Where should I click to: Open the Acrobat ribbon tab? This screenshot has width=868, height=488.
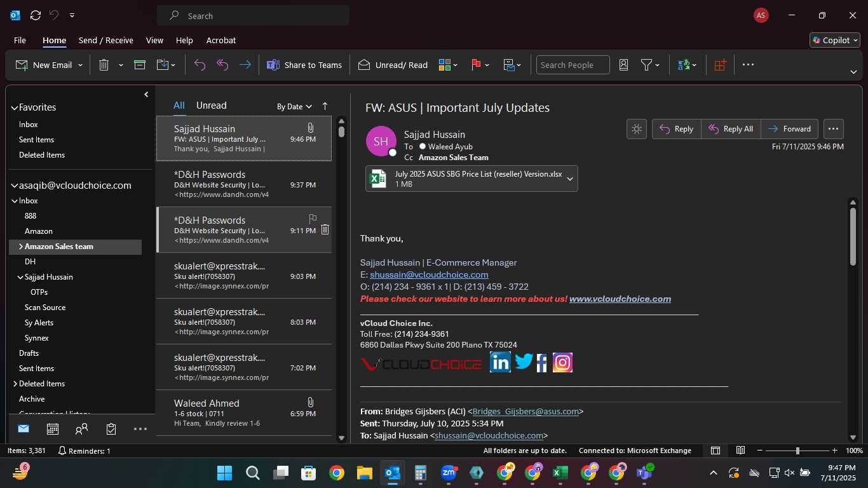[x=220, y=40]
